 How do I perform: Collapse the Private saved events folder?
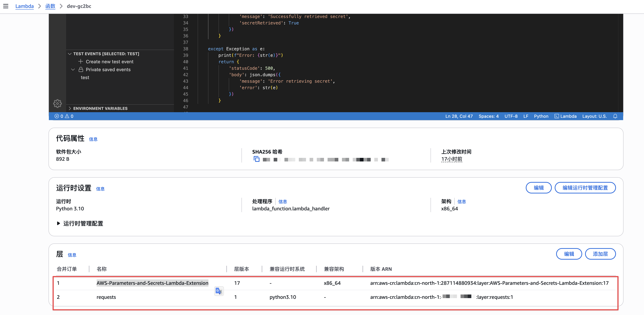[73, 70]
